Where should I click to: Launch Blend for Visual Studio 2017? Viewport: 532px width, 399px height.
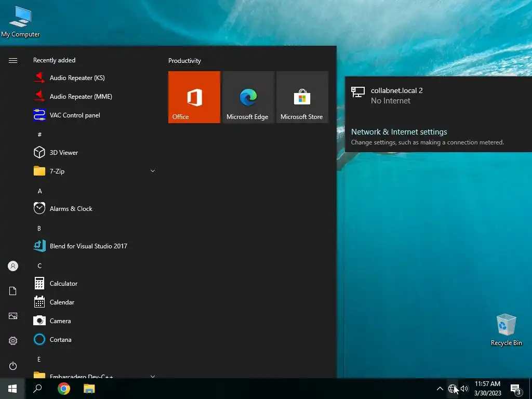(95, 246)
